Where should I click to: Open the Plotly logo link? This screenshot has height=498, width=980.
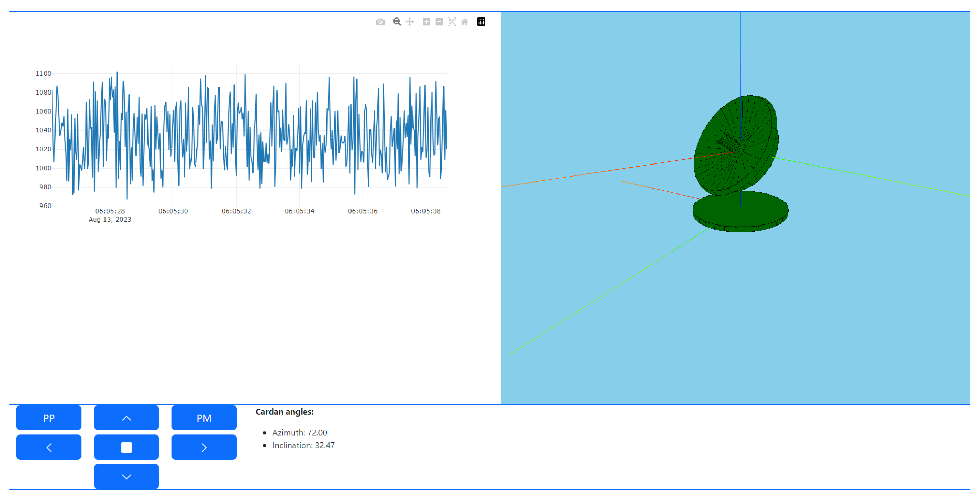pyautogui.click(x=481, y=22)
